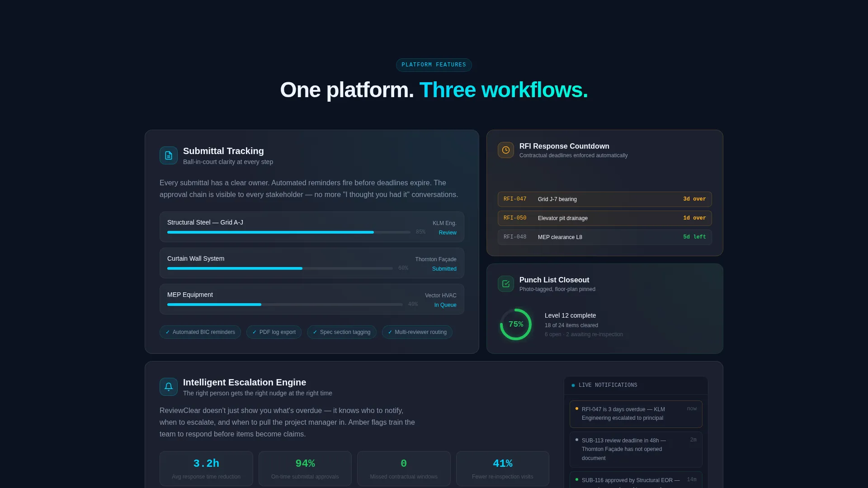
Task: Click the grey dot on SUB-113 notification
Action: point(577,440)
